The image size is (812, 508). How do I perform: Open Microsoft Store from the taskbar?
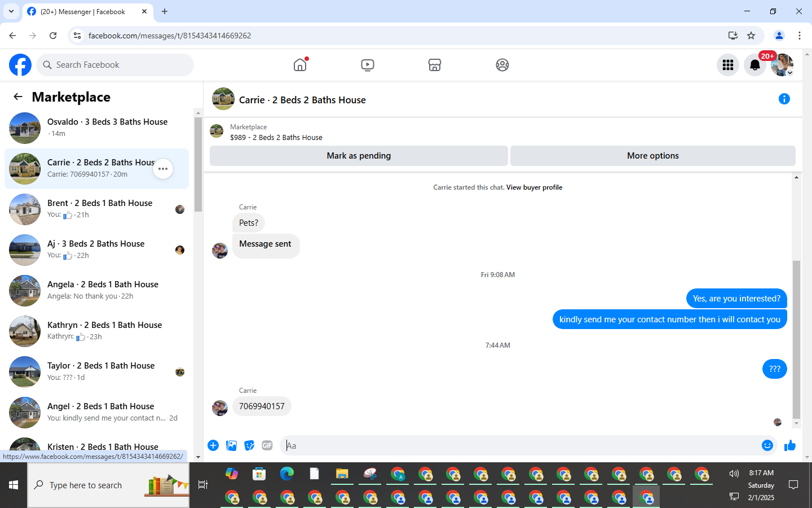pyautogui.click(x=259, y=474)
